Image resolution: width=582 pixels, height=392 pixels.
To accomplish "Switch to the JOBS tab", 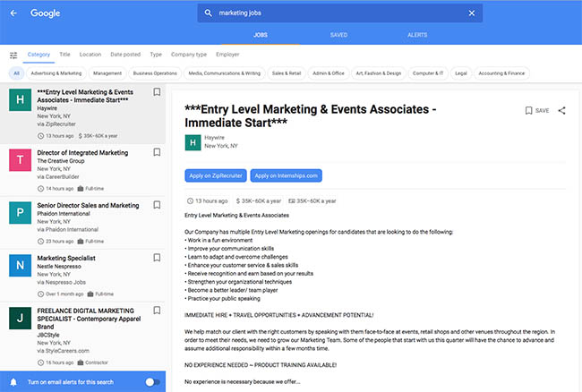I will [x=261, y=35].
